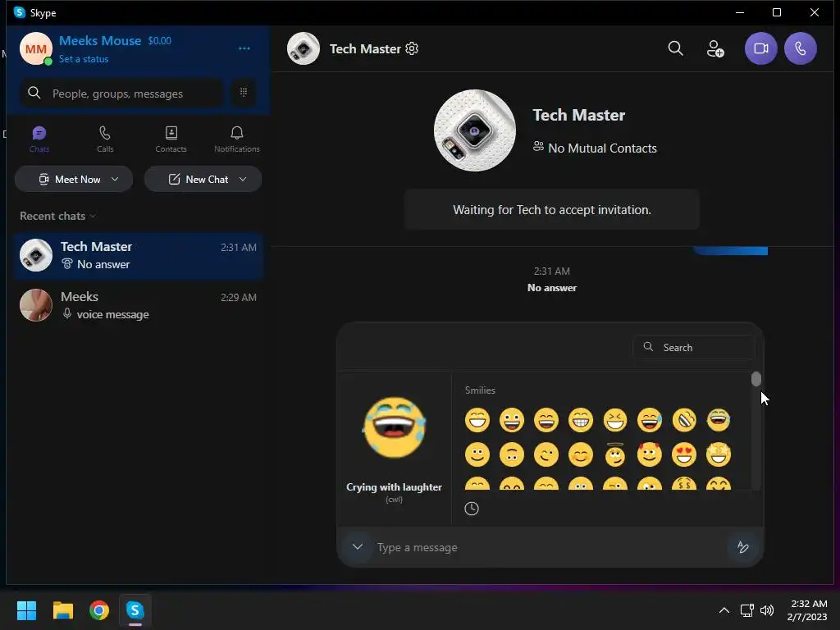Open the $0.00 Skype credit balance
The image size is (840, 630).
pos(160,41)
